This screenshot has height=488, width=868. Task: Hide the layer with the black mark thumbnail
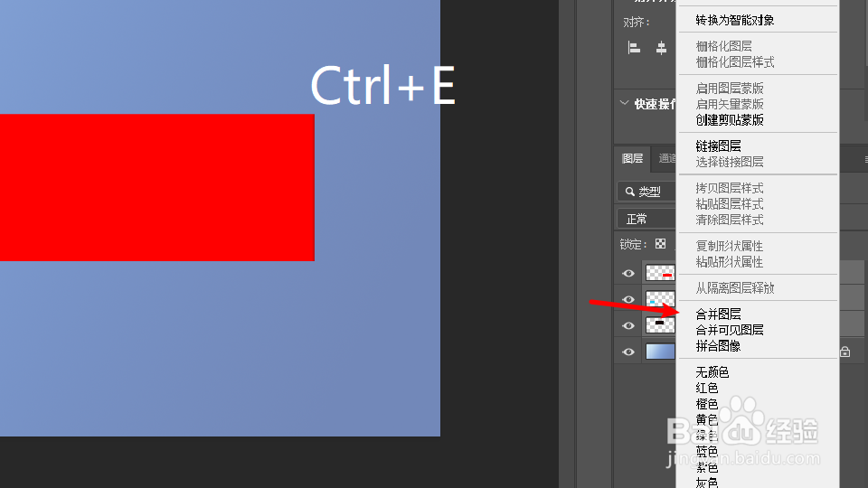pyautogui.click(x=628, y=325)
